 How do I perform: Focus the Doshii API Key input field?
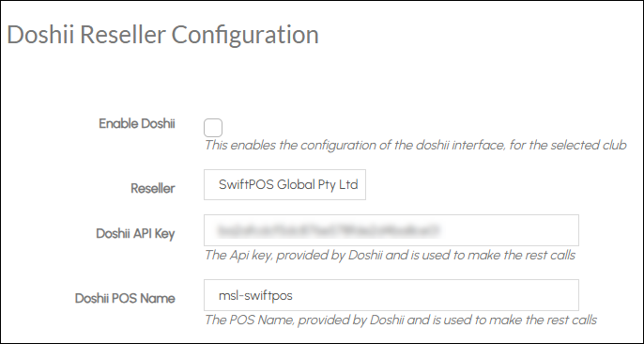[391, 230]
